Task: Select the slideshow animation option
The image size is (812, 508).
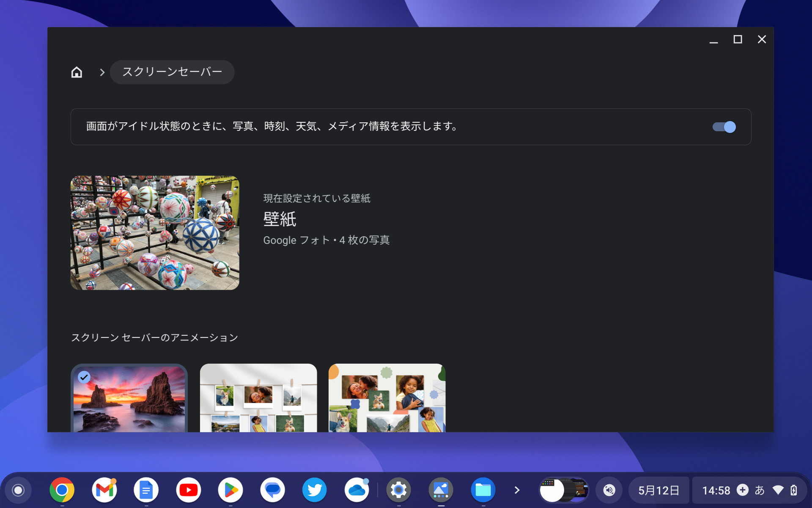Action: coord(129,400)
